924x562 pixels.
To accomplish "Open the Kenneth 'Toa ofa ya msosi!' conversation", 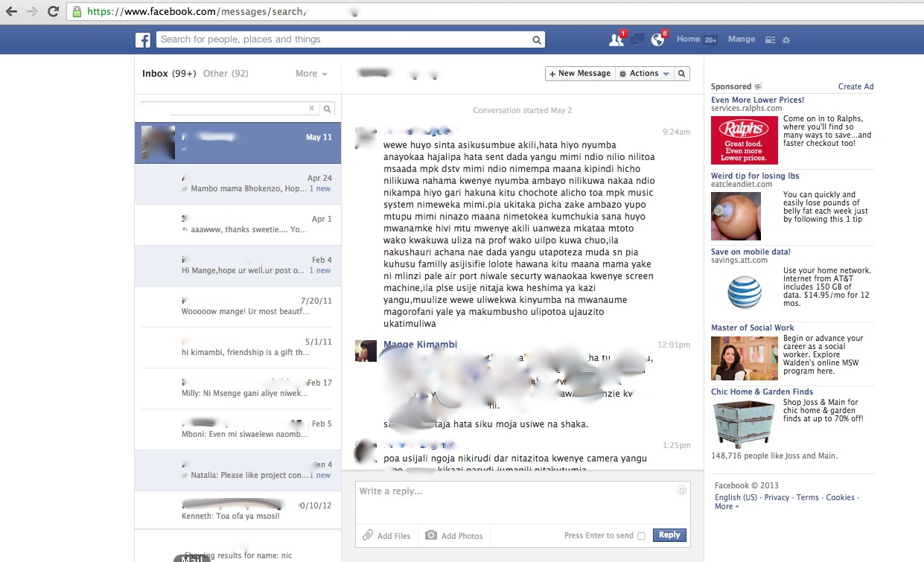I will [x=238, y=511].
